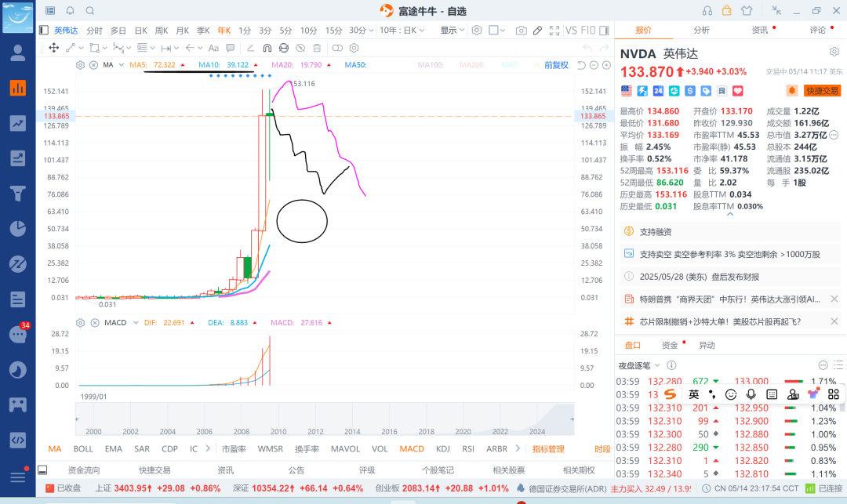Select the magnet snap tool
847x504 pixels.
(x=267, y=48)
